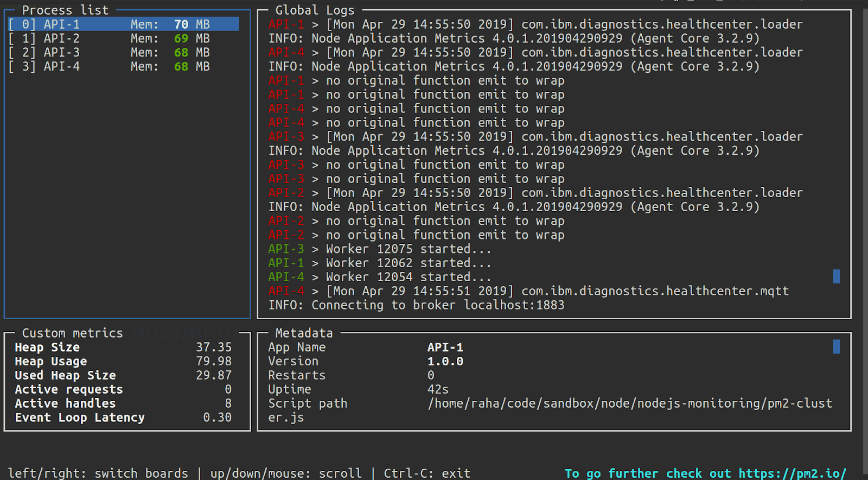Select API-1 process in Process list

[123, 24]
